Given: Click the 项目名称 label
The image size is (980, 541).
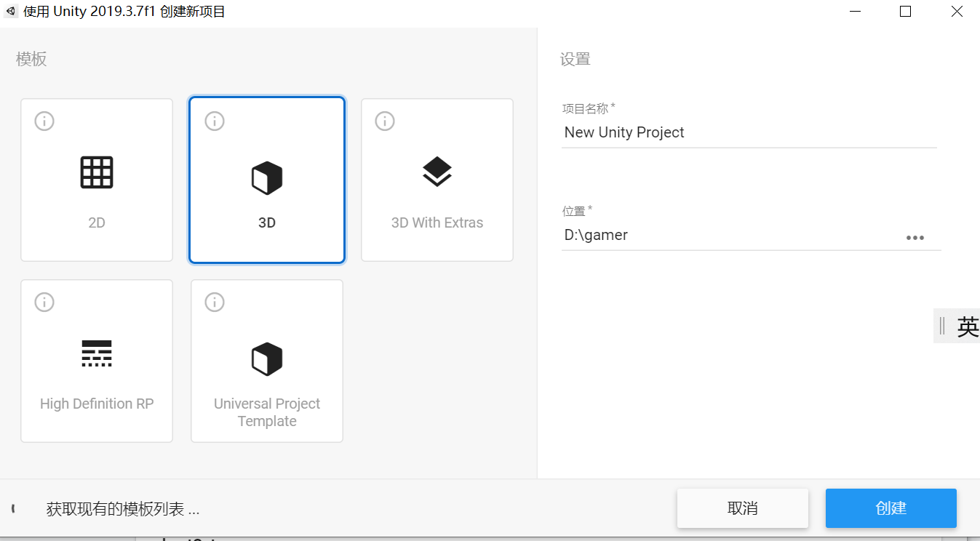Looking at the screenshot, I should [x=588, y=108].
